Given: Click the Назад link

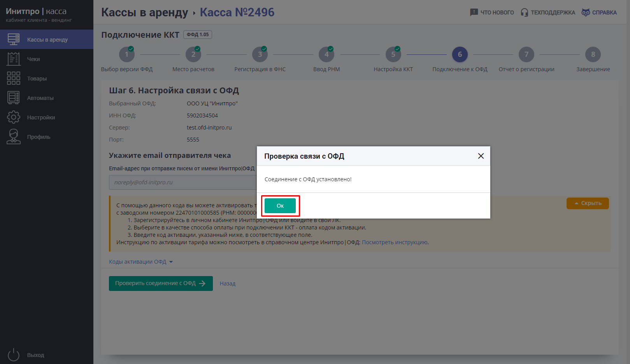Looking at the screenshot, I should [x=228, y=283].
